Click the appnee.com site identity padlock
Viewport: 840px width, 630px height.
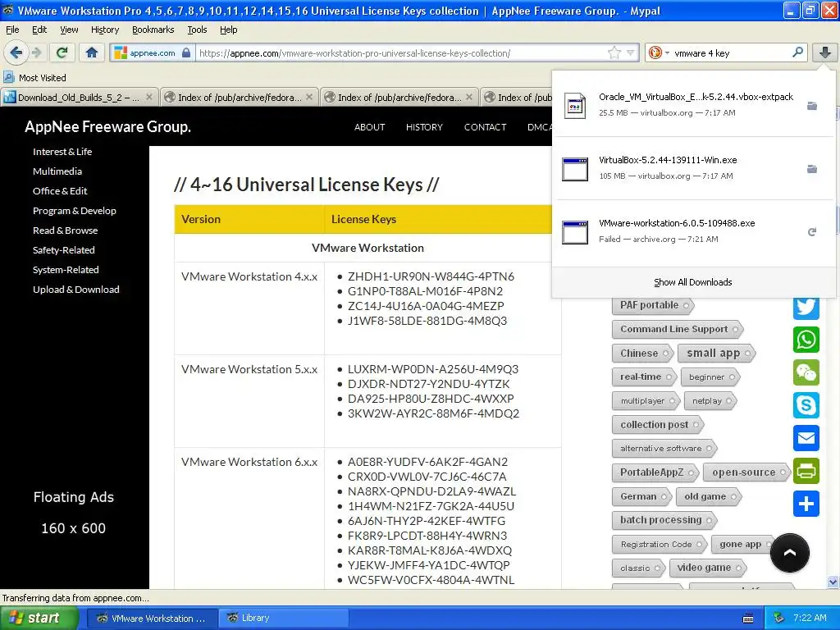pyautogui.click(x=186, y=52)
